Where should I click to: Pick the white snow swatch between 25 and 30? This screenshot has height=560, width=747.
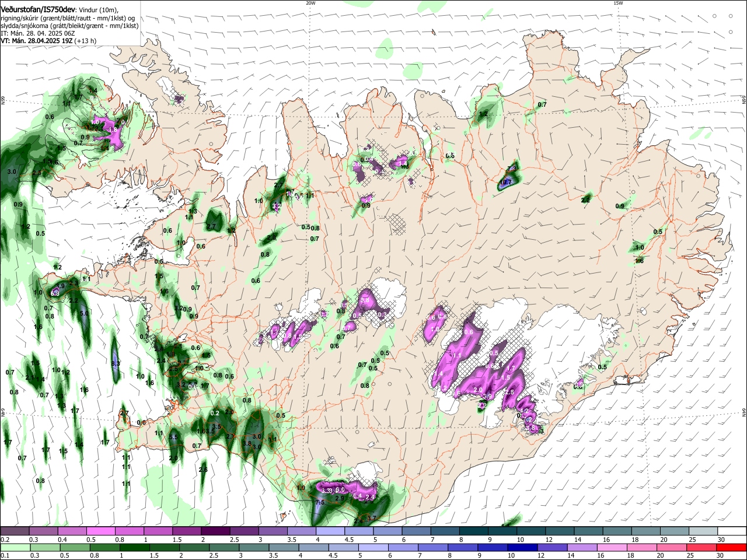704,531
